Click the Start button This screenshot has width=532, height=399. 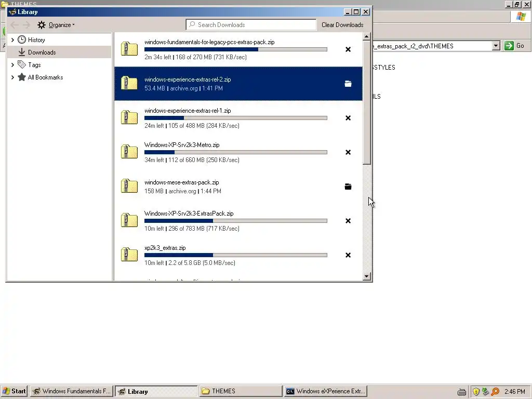coord(14,391)
